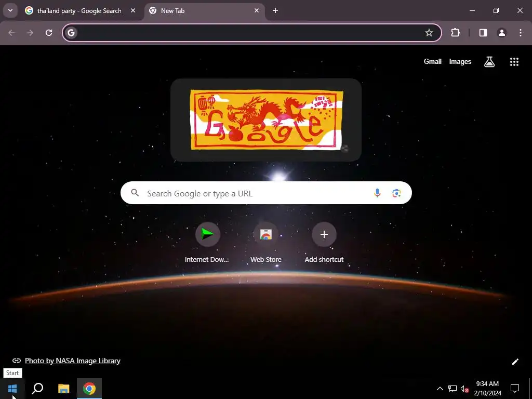Open the Windows Start menu
532x399 pixels.
(12, 389)
